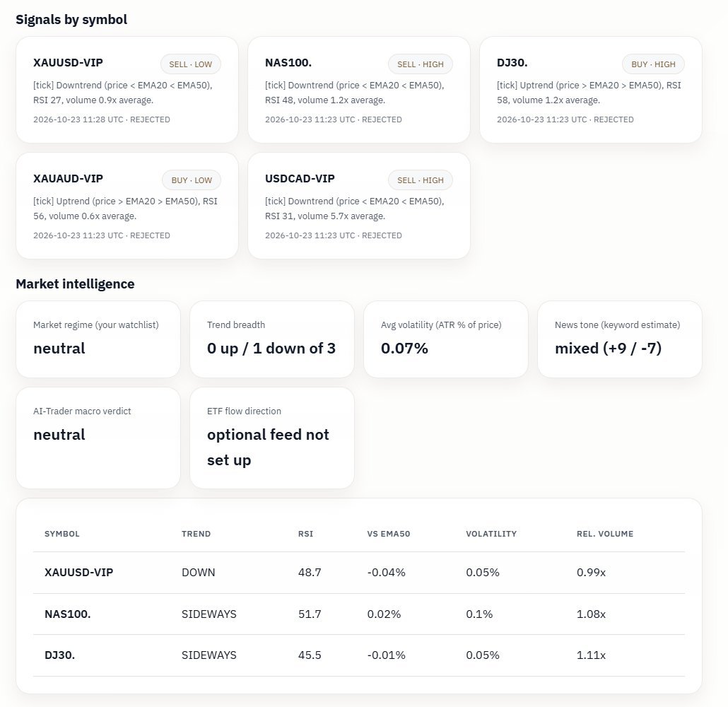Open the USDCAD-VIP signal card
The image size is (728, 707).
click(359, 206)
